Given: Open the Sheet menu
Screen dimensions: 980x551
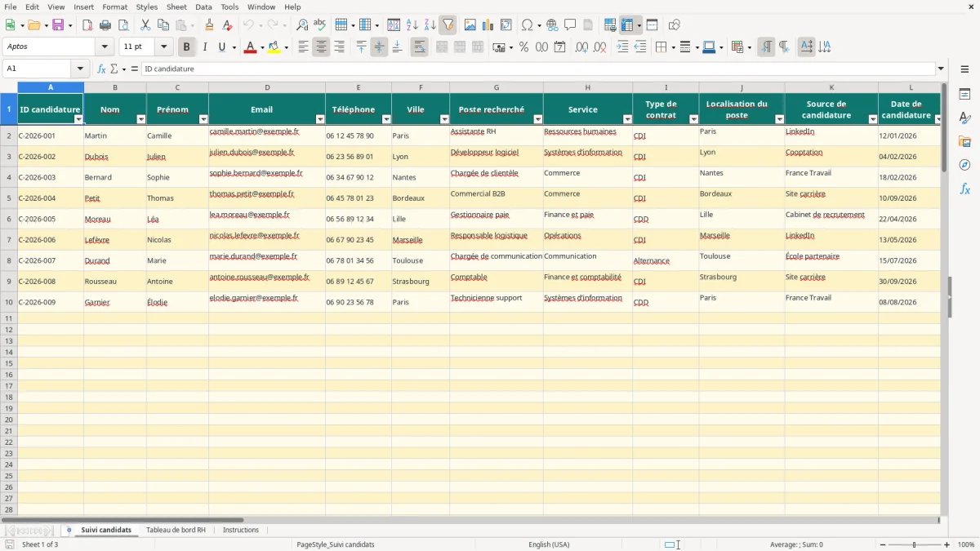Looking at the screenshot, I should click(x=176, y=7).
